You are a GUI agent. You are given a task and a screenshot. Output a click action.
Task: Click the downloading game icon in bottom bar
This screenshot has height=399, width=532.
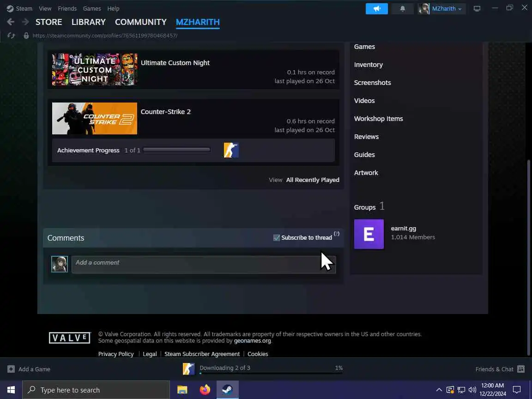coord(188,369)
